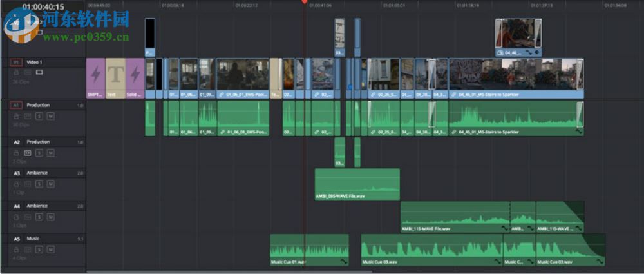Lock the A4 Ambience track
The width and height of the screenshot is (644, 274).
click(x=17, y=217)
